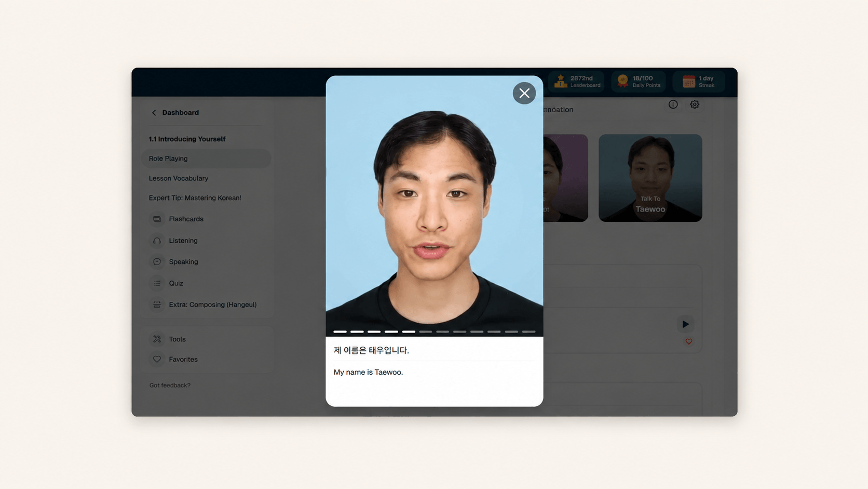868x489 pixels.
Task: Click the Daily Points medal icon
Action: pyautogui.click(x=623, y=82)
